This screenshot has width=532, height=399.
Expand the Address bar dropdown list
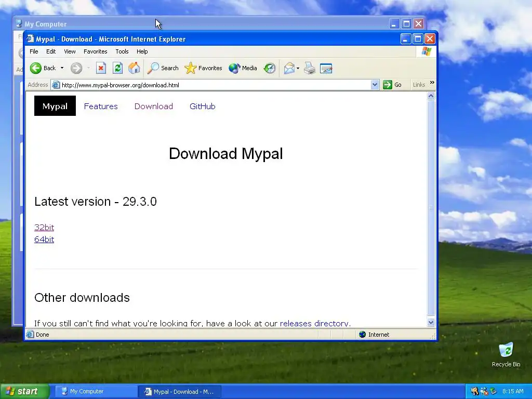tap(375, 85)
